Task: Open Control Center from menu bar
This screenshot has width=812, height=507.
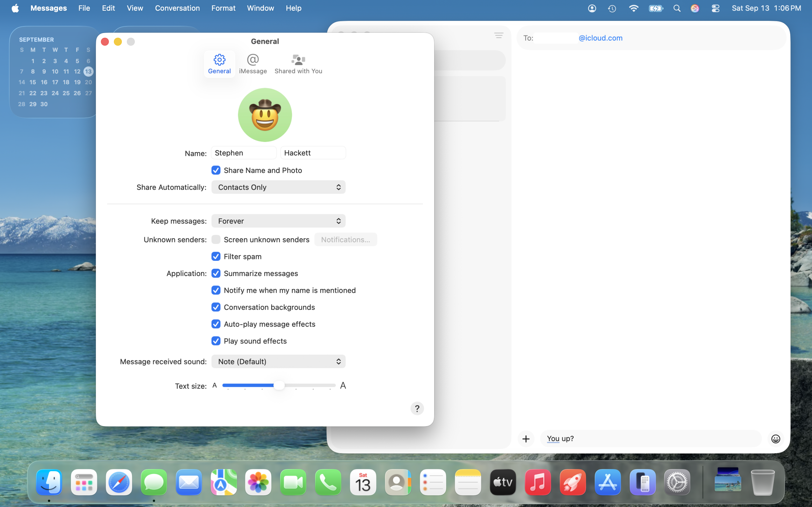Action: pyautogui.click(x=715, y=8)
